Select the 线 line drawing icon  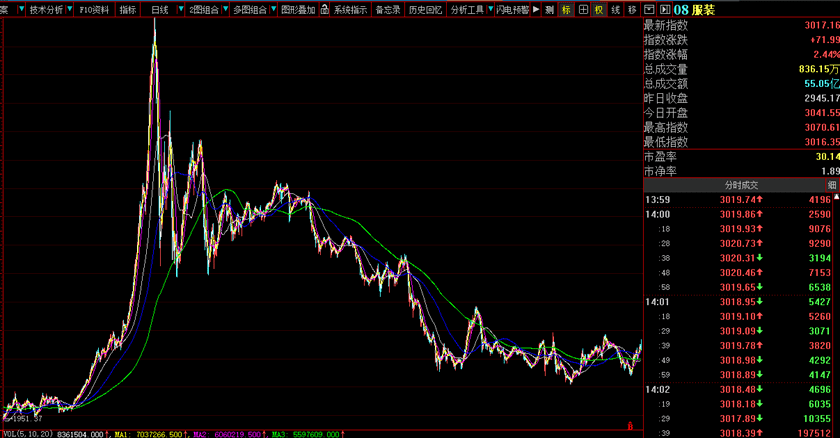coord(616,9)
